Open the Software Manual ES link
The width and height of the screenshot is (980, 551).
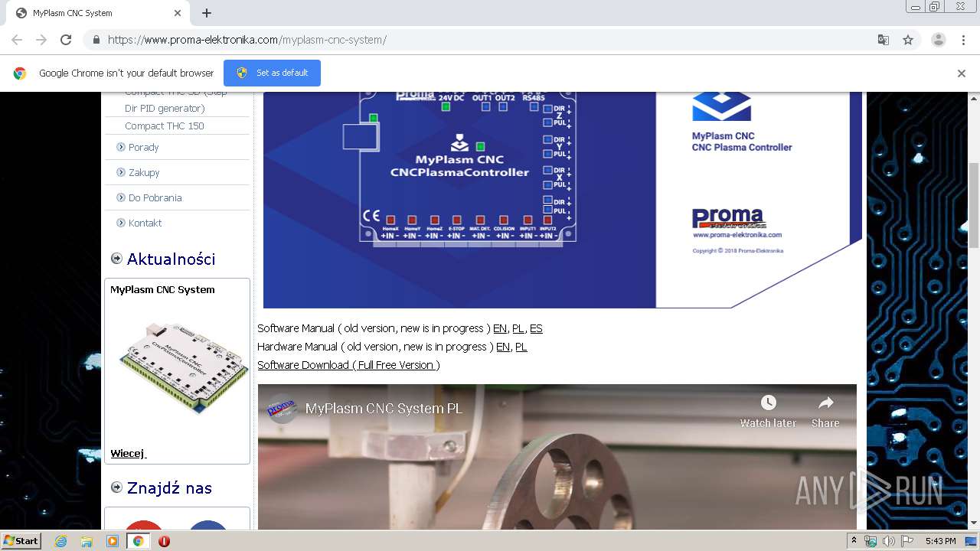(x=536, y=328)
